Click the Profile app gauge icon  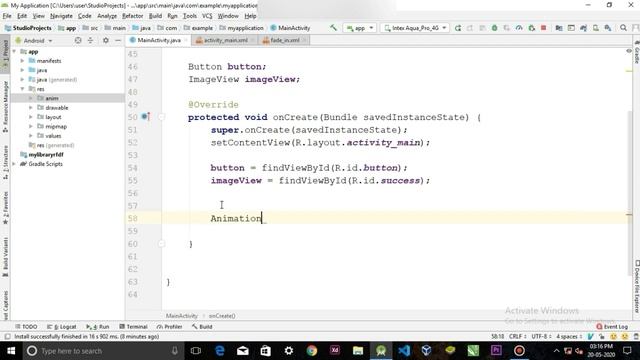519,28
